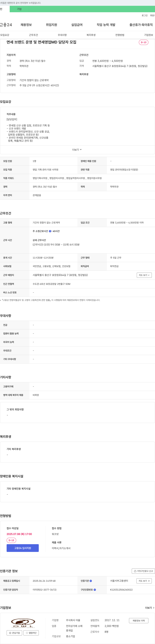Click the help icon beside 인증기관 label

click(91, 581)
